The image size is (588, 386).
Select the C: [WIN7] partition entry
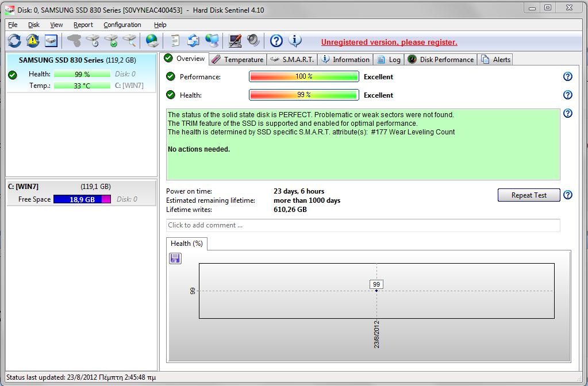click(x=82, y=193)
